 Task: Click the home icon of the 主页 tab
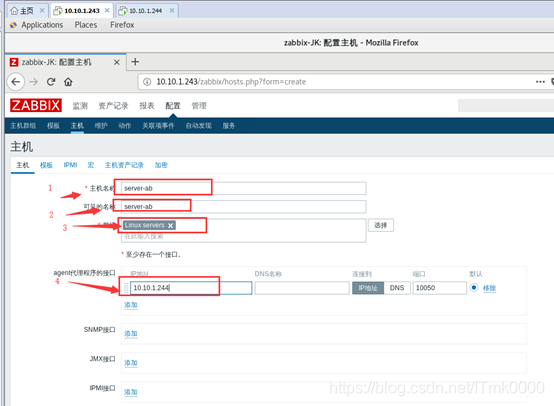[14, 11]
